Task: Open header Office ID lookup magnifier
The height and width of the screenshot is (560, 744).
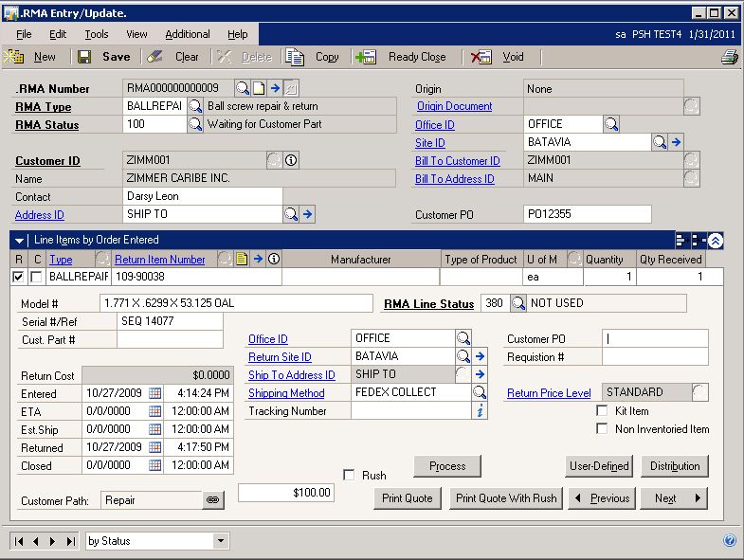Action: pyautogui.click(x=611, y=124)
